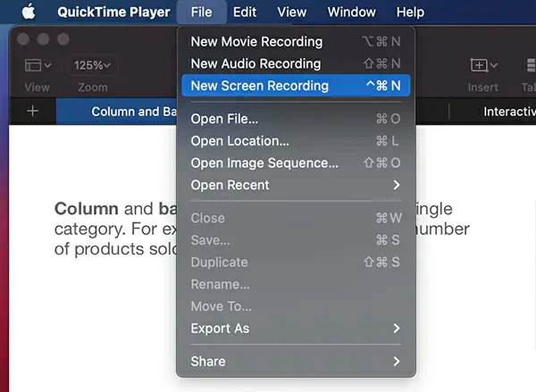Screen dimensions: 536x392
Task: Open the Edit menu in menu bar
Action: (245, 13)
